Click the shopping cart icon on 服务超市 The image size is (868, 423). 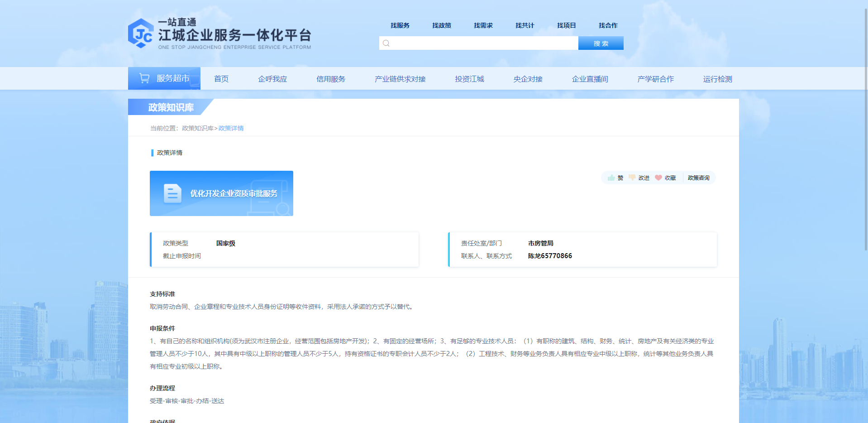(x=144, y=78)
